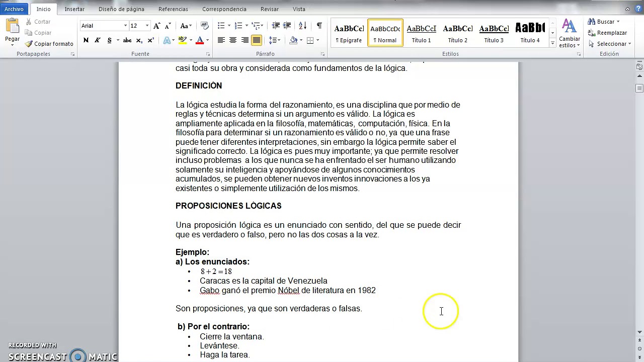Open Portapapeles pane launcher
Image resolution: width=644 pixels, height=362 pixels.
(73, 54)
